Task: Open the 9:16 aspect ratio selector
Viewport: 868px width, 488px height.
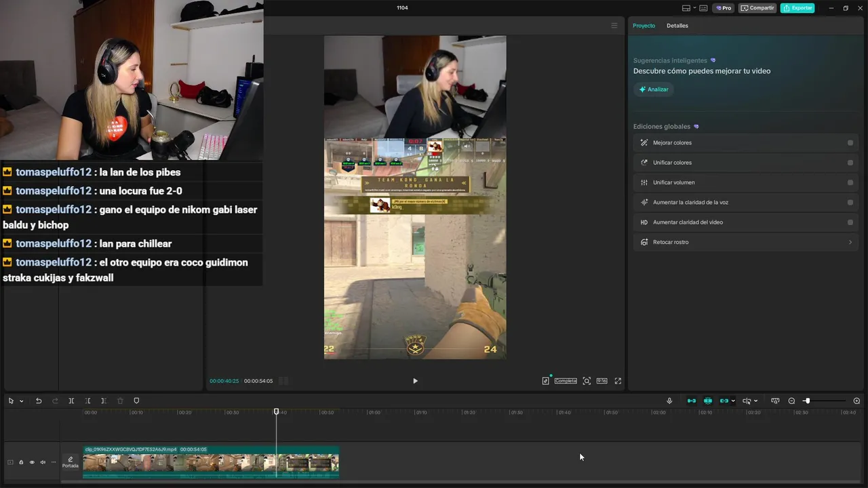Action: [x=601, y=381]
